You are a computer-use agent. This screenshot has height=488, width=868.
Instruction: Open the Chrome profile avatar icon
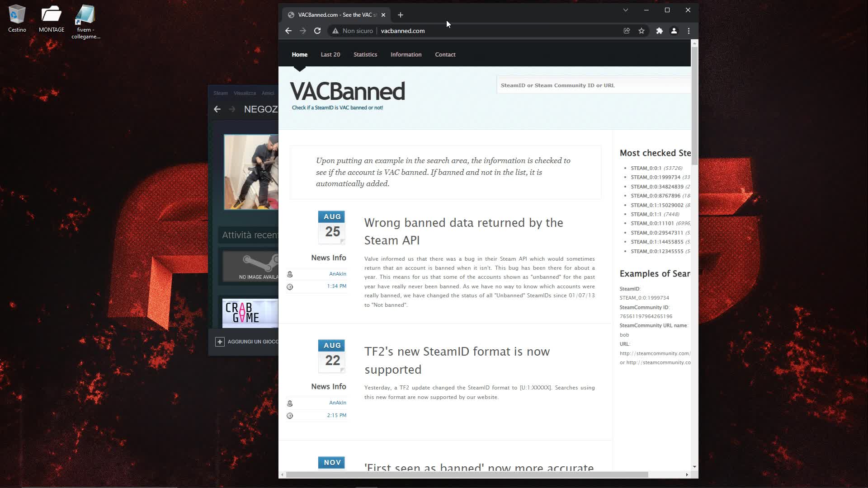(x=674, y=31)
